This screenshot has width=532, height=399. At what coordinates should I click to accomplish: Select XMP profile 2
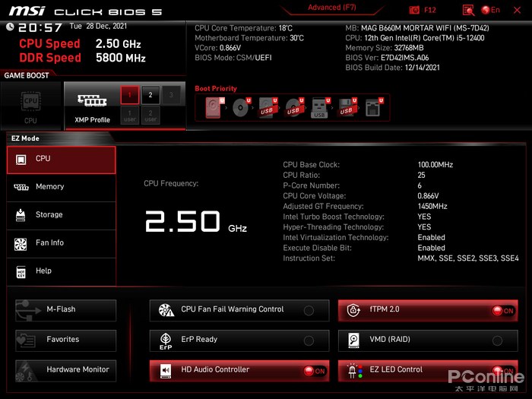(150, 95)
